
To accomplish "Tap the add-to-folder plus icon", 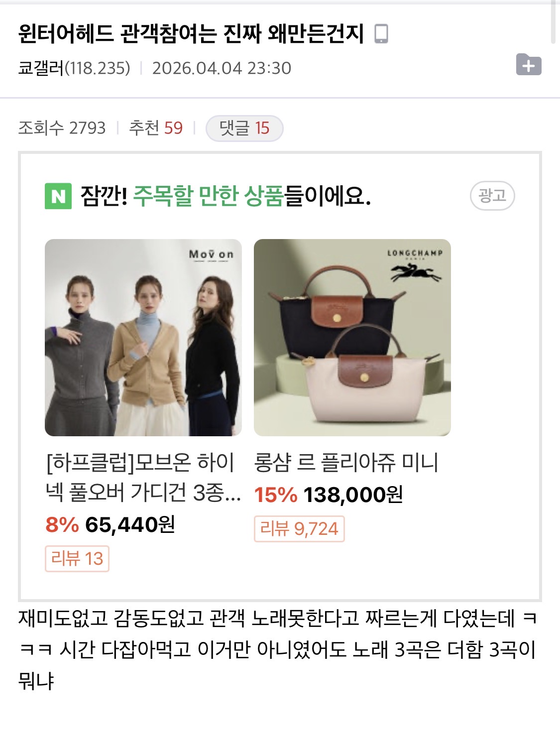I will [x=529, y=64].
